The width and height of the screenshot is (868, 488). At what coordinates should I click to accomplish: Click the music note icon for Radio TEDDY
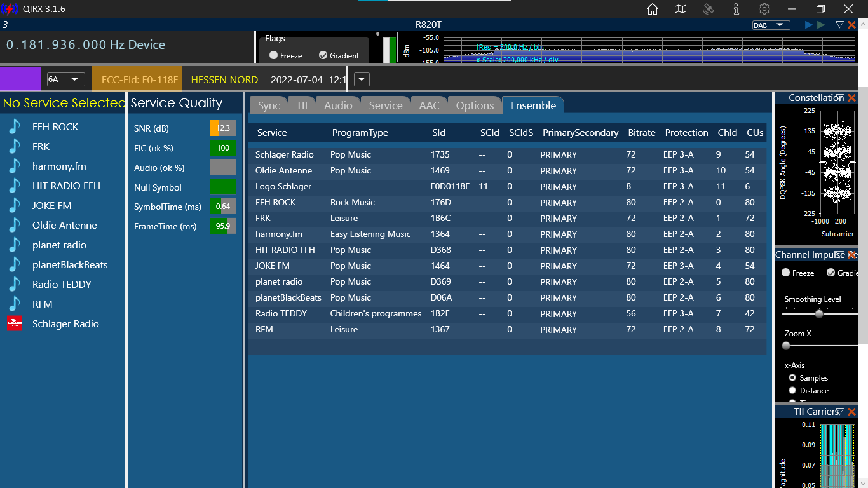(15, 284)
